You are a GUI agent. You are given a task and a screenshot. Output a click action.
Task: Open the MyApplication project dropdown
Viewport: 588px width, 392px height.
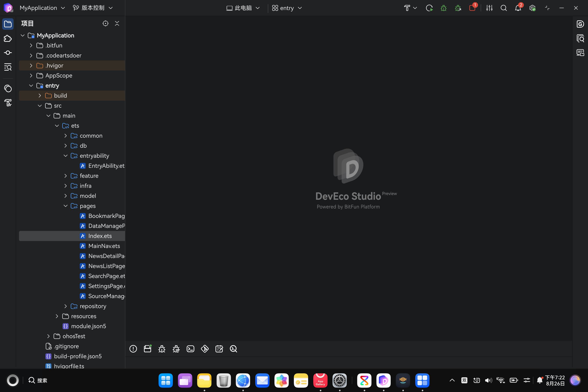42,8
